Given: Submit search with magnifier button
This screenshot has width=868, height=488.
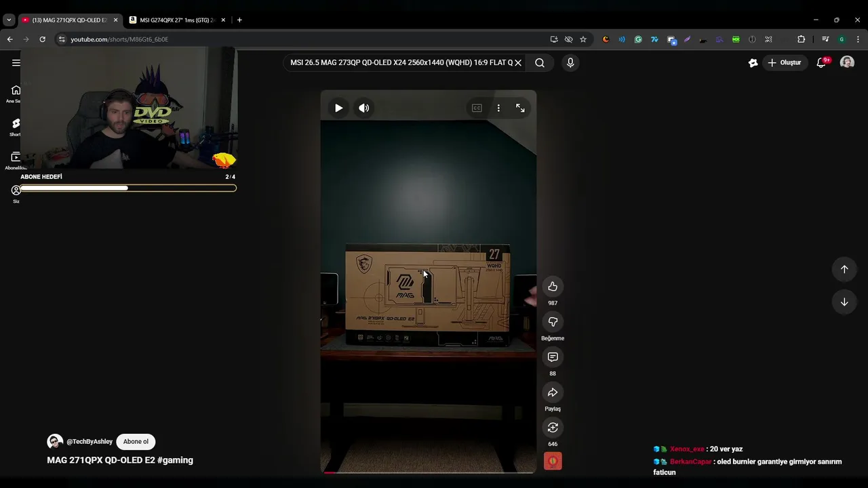Looking at the screenshot, I should click(540, 62).
